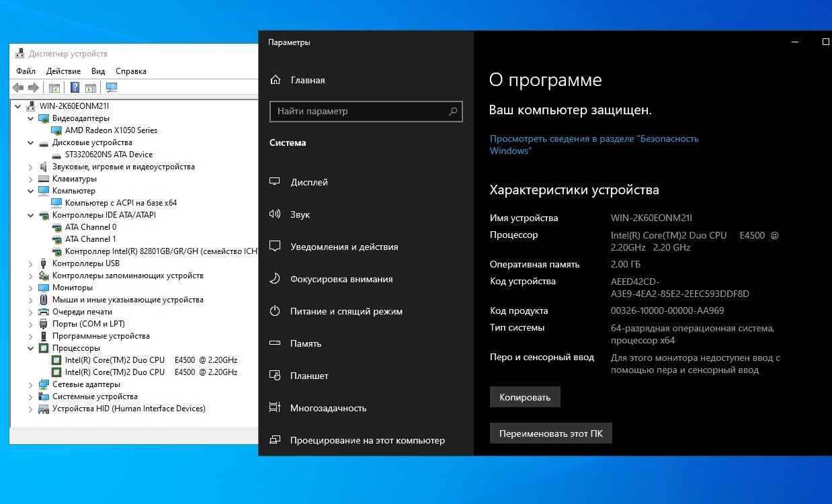Click product code 00326-10000-00000-AA969
The image size is (832, 504).
coord(667,311)
